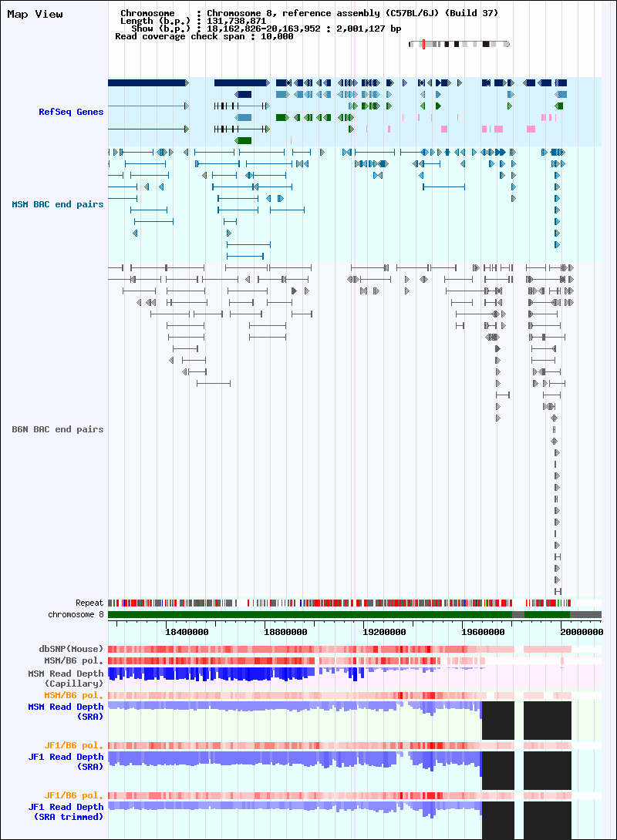Click gray MSM/B6 pol. label below dbSNP

[74, 660]
